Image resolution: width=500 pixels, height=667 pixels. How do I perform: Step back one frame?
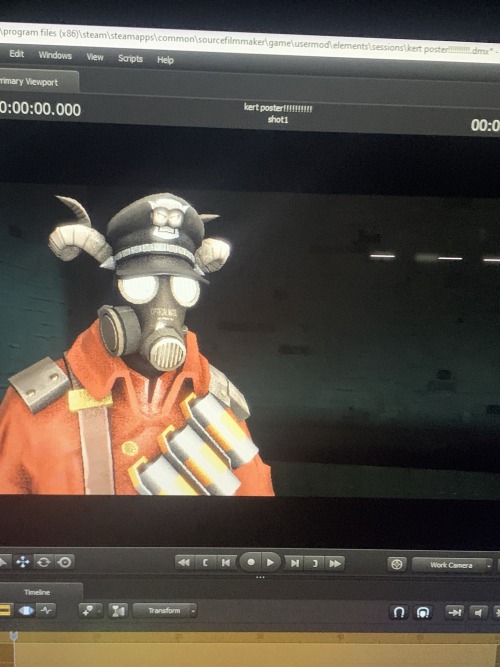[226, 563]
